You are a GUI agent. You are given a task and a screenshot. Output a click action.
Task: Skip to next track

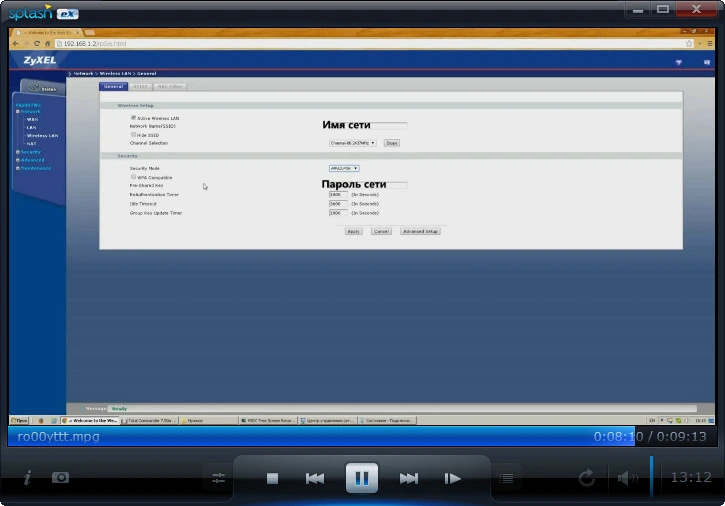coord(409,478)
